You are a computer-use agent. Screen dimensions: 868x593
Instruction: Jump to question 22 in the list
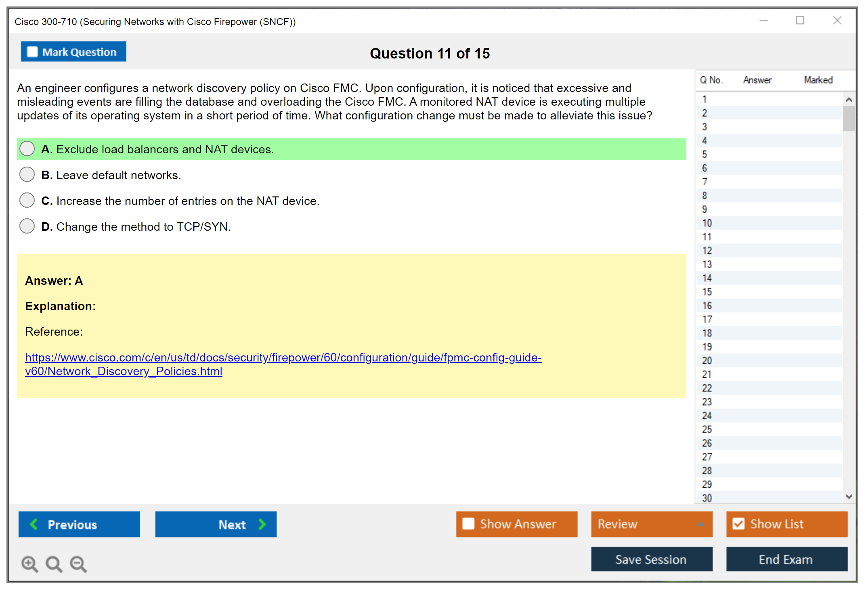707,388
